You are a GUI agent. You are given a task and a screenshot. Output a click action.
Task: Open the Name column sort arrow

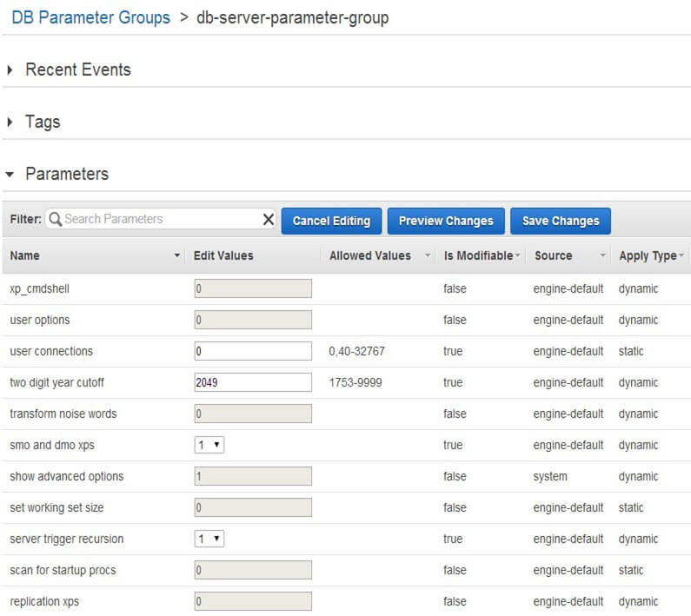(x=177, y=256)
